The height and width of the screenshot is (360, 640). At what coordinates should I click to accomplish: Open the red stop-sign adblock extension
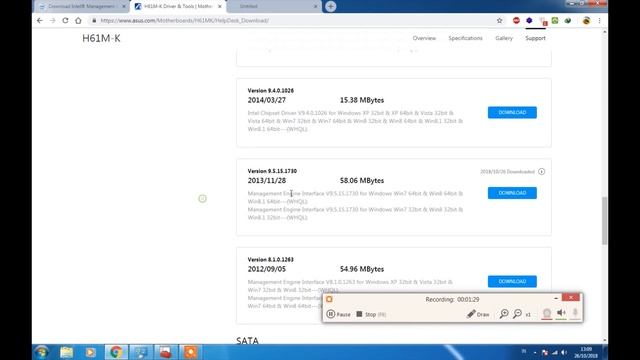pos(516,20)
